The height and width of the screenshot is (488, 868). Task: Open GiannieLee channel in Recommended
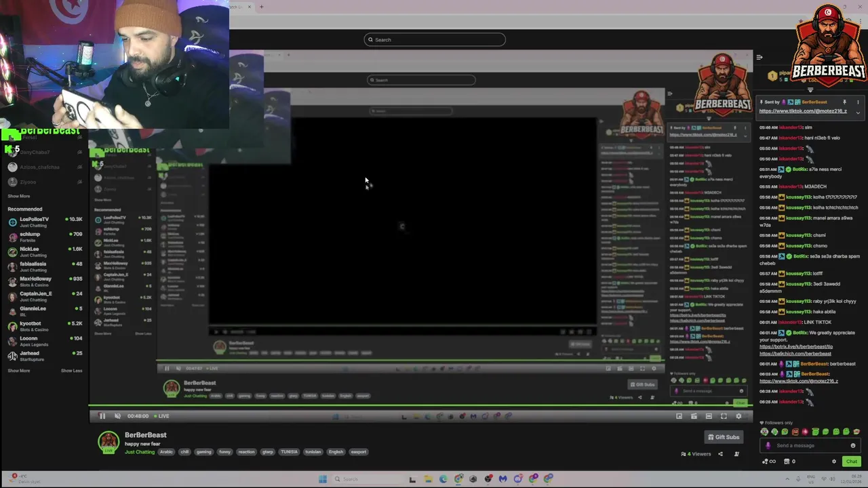coord(45,311)
